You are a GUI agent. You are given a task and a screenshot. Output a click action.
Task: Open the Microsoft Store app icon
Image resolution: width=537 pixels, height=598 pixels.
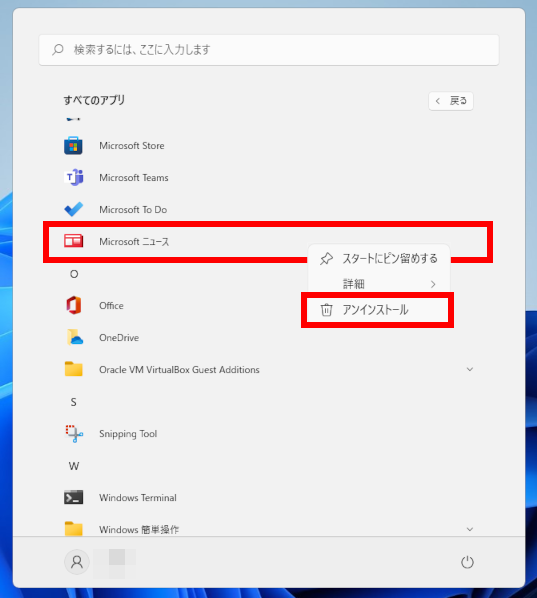pyautogui.click(x=73, y=145)
